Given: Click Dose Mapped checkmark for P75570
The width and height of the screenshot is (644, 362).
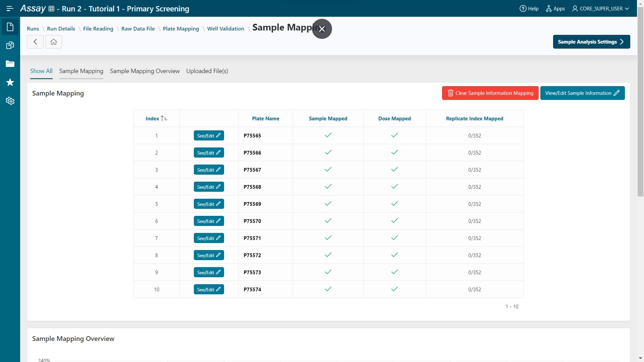Looking at the screenshot, I should [x=394, y=221].
